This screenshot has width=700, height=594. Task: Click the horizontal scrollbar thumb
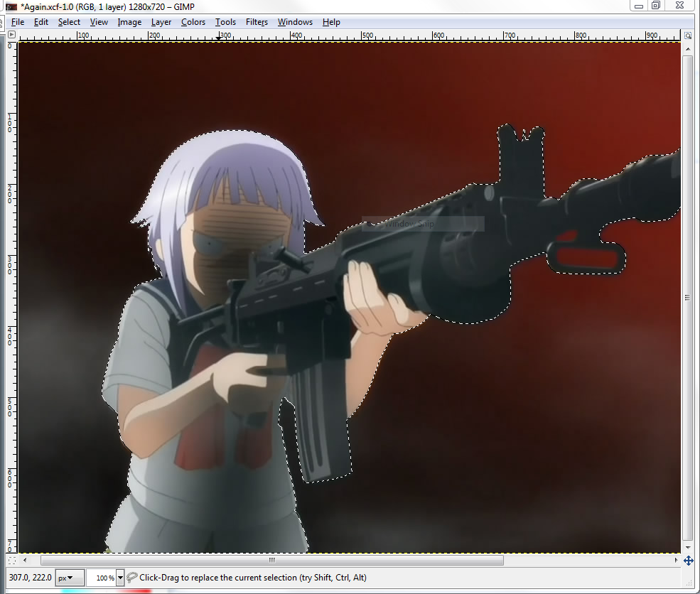[272, 560]
